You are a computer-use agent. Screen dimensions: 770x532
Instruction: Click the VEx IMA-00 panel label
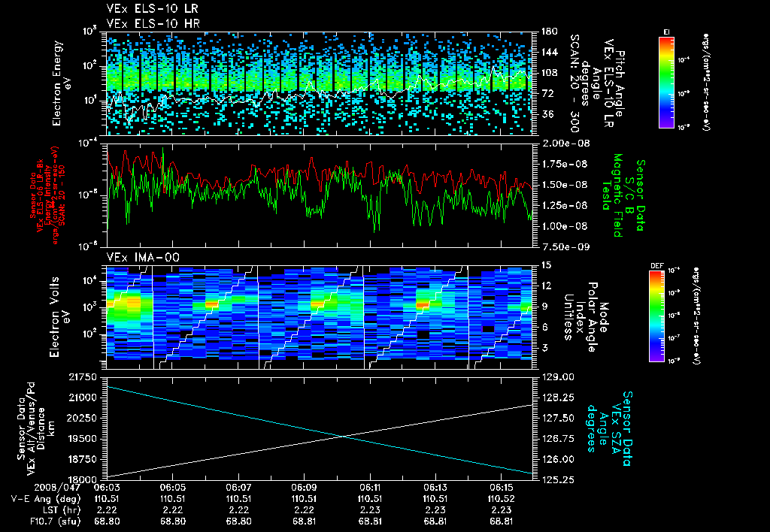tap(143, 258)
